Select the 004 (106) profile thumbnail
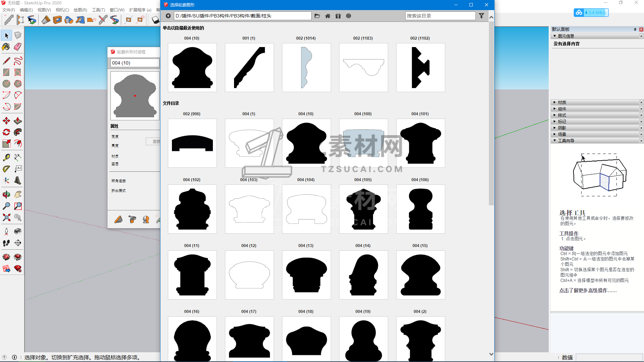 [x=420, y=209]
